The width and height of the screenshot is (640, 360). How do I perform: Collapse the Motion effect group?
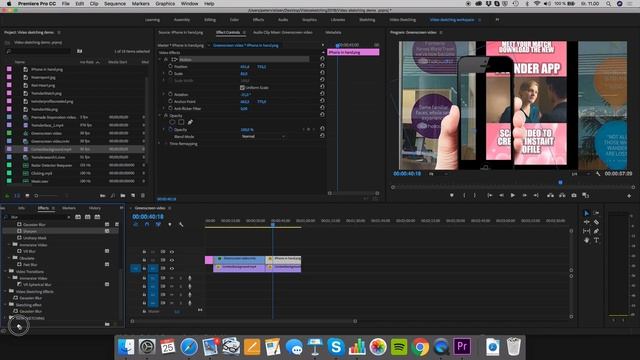tap(160, 60)
